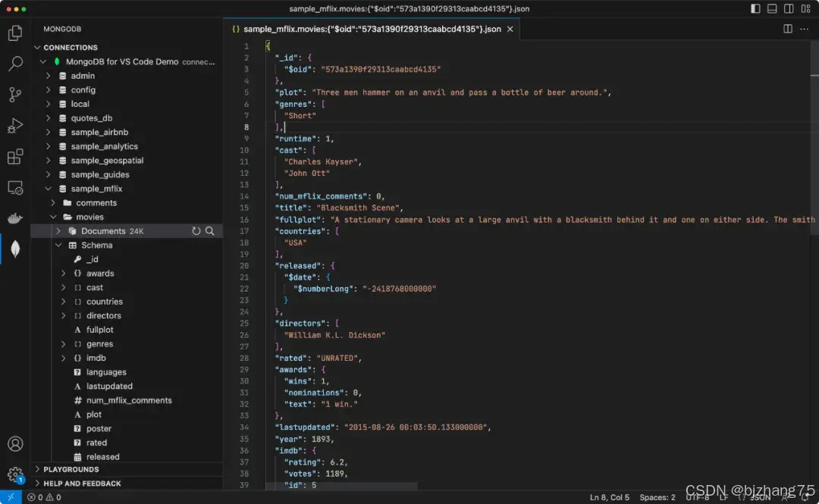Expand the cast schema field
Screen dimensions: 819x504
click(64, 287)
